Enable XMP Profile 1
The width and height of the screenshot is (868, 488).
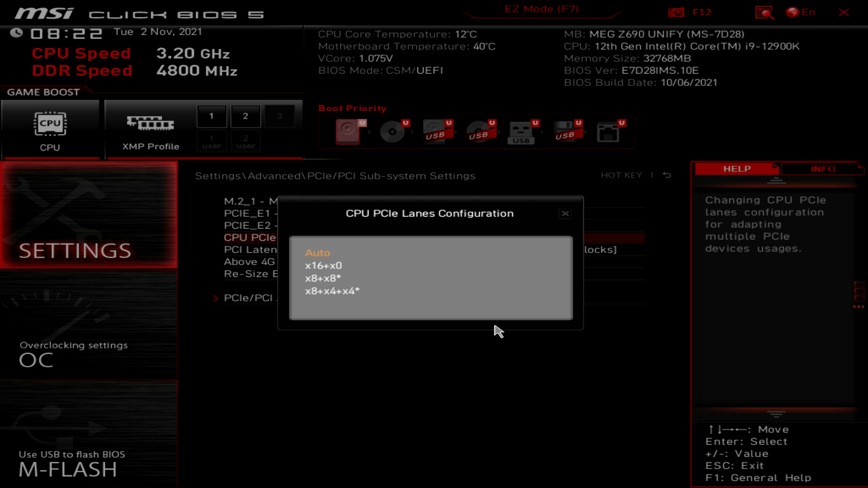(x=212, y=116)
